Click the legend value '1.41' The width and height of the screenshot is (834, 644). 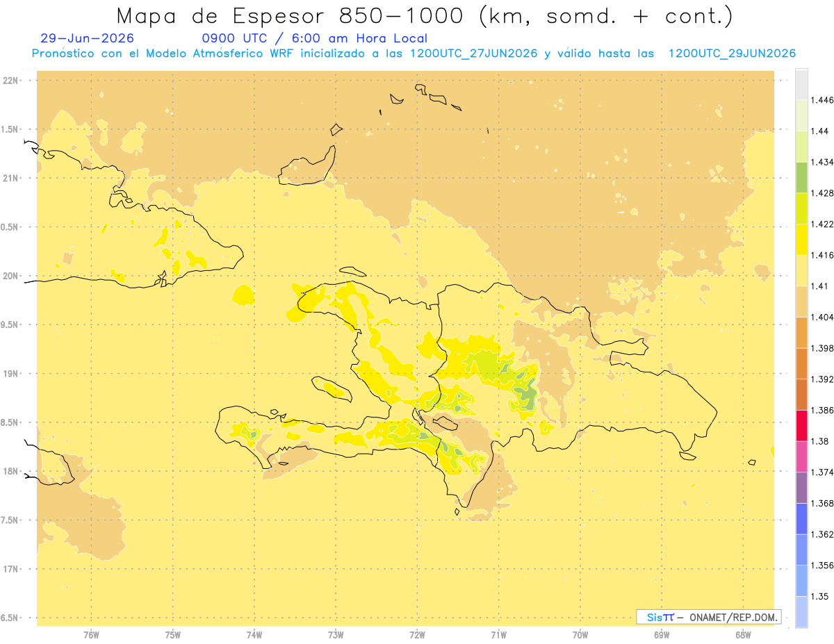(x=819, y=286)
